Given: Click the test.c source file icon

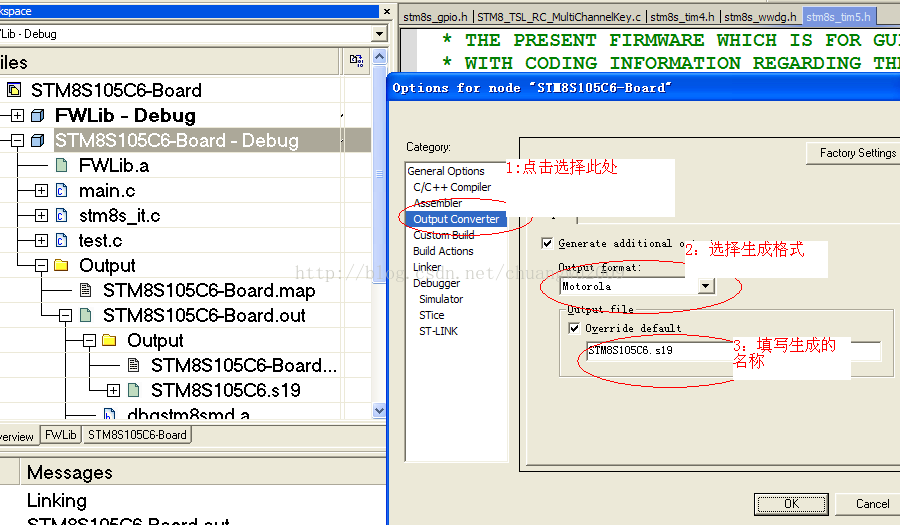Looking at the screenshot, I should (61, 240).
